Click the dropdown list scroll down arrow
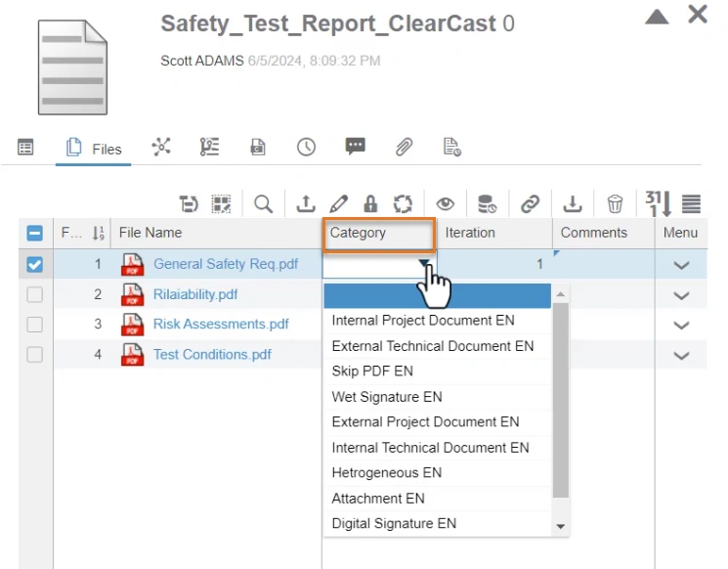728x569 pixels. (561, 526)
